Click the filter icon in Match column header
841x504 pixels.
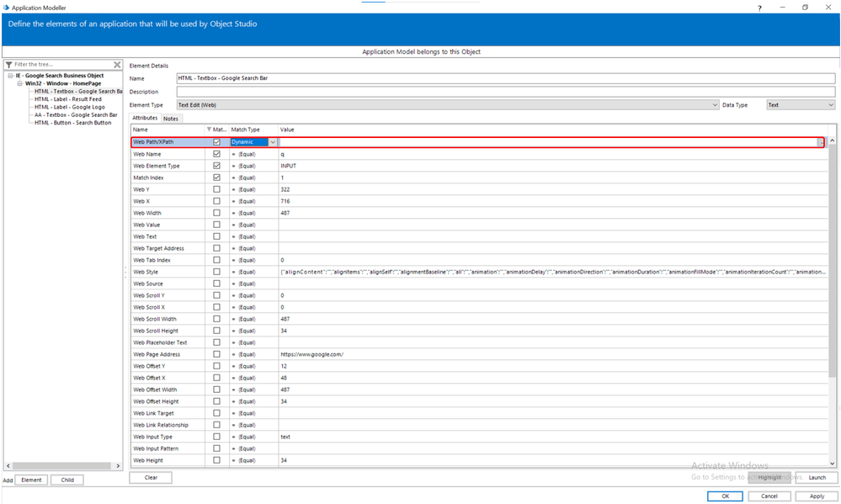tap(210, 130)
